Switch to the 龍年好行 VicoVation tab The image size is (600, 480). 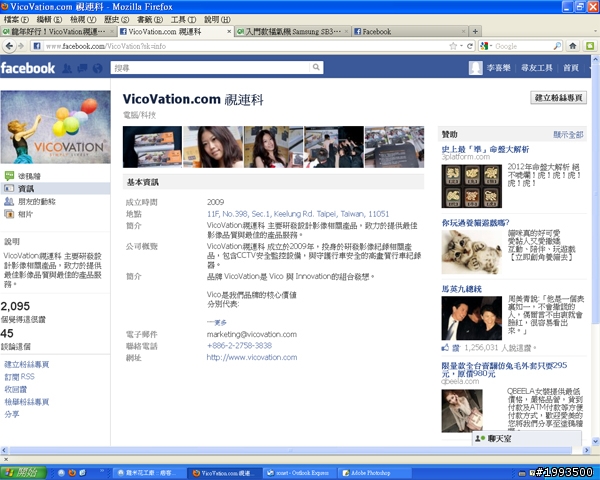click(57, 31)
